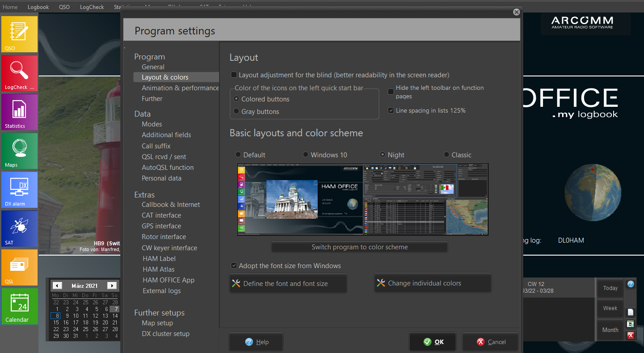The height and width of the screenshot is (353, 644).
Task: Open the Maps tile
Action: click(19, 151)
